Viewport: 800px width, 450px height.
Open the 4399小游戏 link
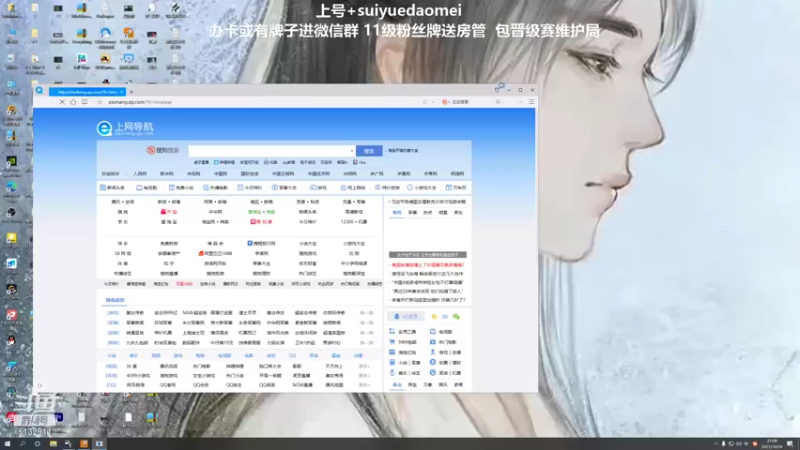click(x=138, y=376)
